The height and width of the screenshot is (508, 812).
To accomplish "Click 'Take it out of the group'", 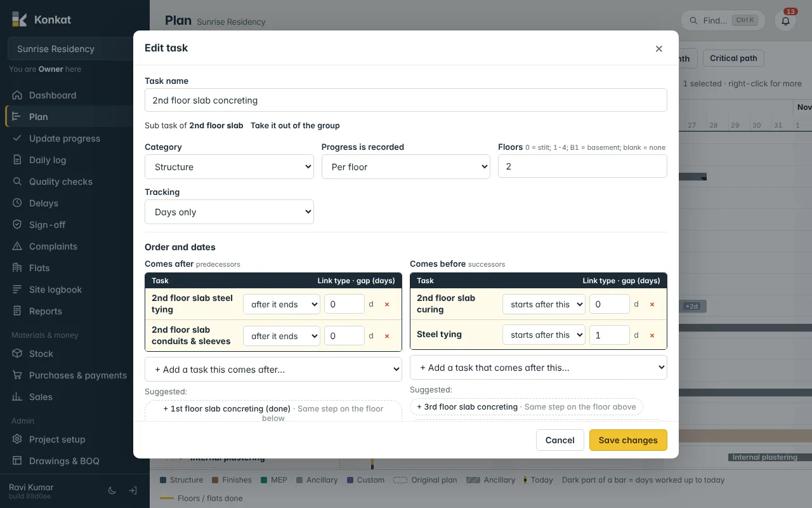I will 295,126.
